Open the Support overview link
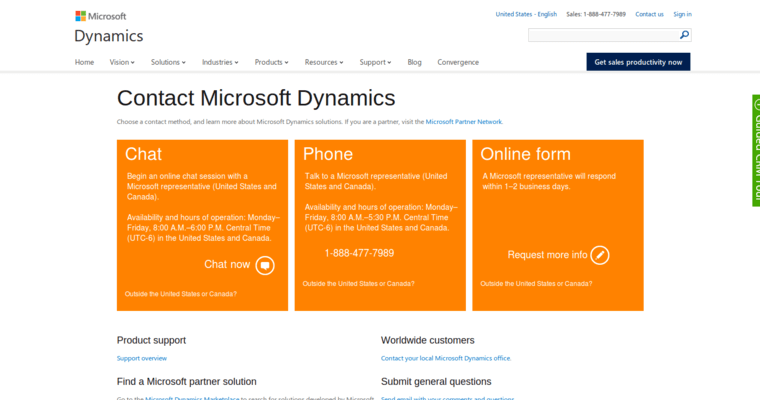This screenshot has height=400, width=760. tap(142, 358)
